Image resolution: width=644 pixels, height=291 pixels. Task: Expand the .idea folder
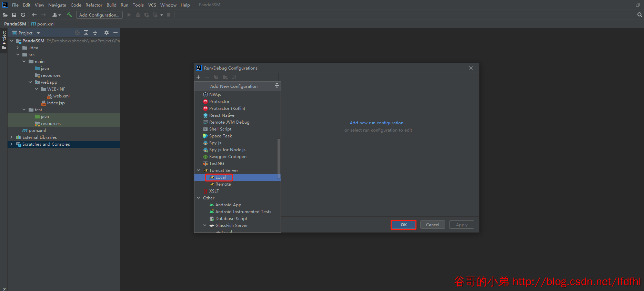[x=18, y=48]
